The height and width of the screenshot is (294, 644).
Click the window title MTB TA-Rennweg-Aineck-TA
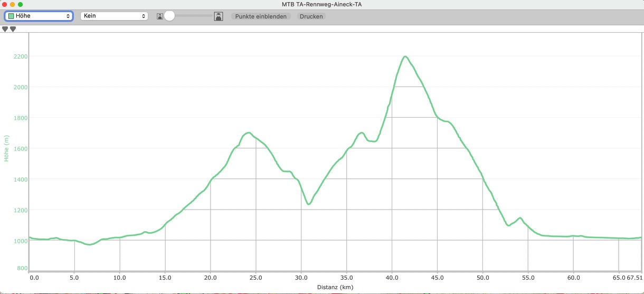coord(321,4)
